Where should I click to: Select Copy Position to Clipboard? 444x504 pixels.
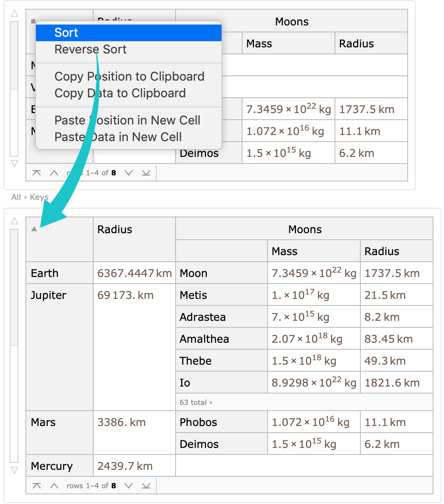pyautogui.click(x=129, y=77)
